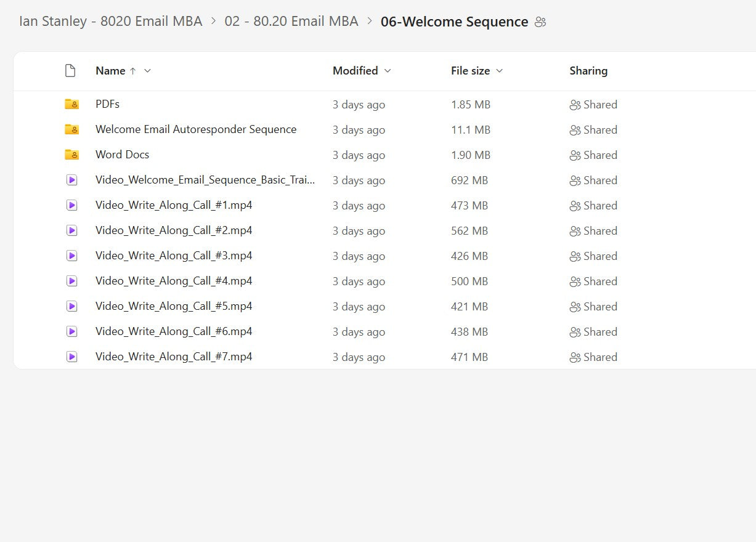
Task: Click video icon for Video_Write_Along_Call_#1.mp4
Action: click(x=71, y=206)
